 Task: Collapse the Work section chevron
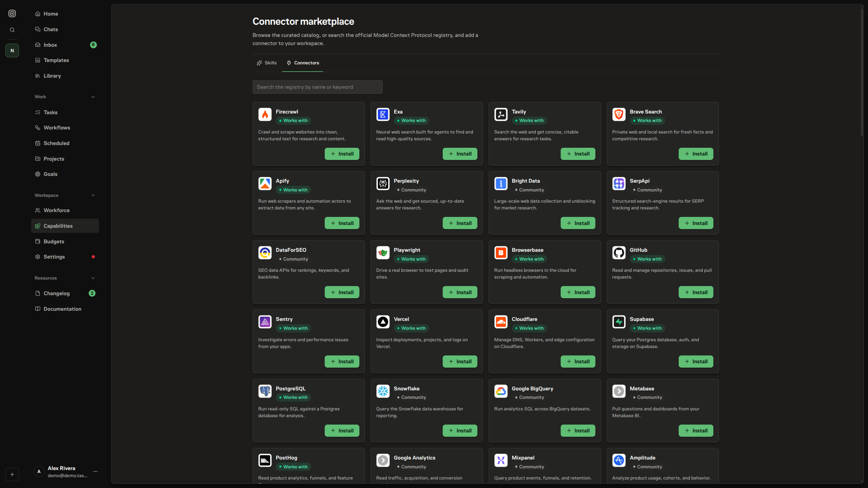(93, 97)
